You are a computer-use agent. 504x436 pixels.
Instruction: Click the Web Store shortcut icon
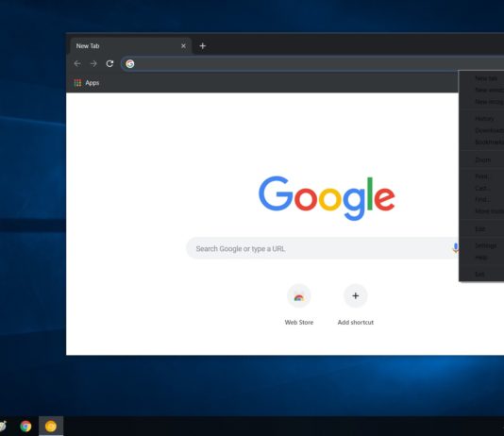pyautogui.click(x=299, y=296)
